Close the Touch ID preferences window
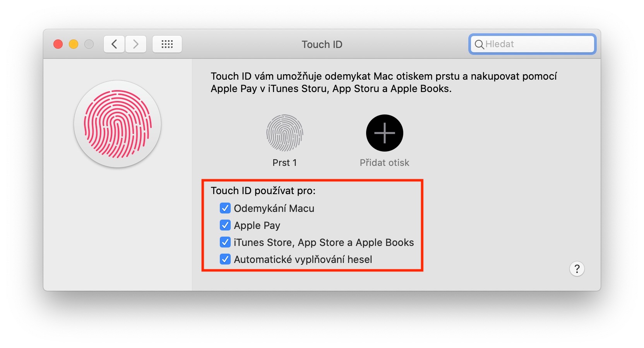Screen dimensions: 644x348 point(58,44)
